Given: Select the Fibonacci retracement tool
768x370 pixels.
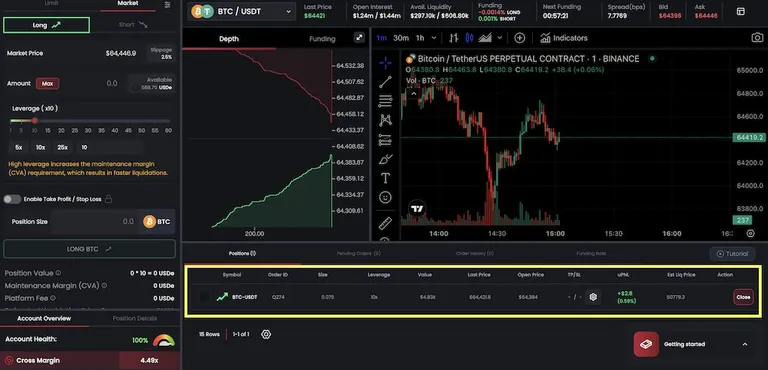Looking at the screenshot, I should (x=385, y=101).
